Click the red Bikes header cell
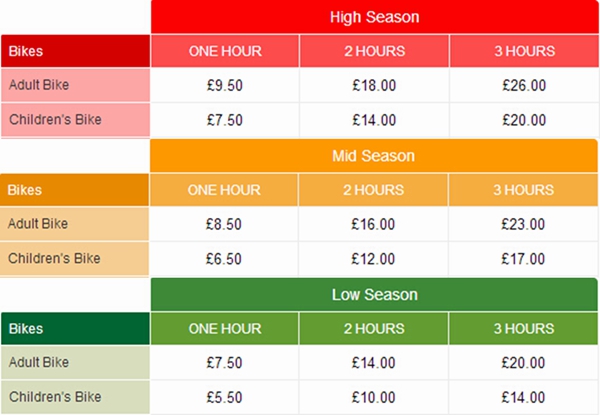This screenshot has width=600, height=415. pyautogui.click(x=76, y=52)
